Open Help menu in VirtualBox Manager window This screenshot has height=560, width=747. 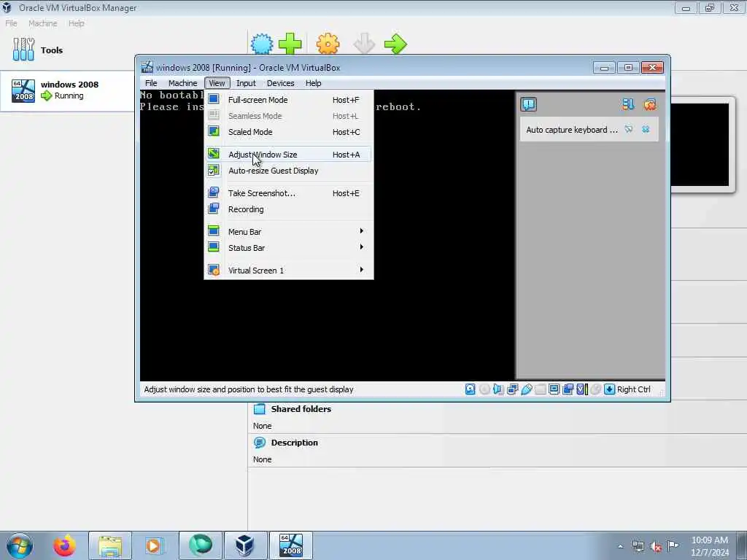click(76, 23)
